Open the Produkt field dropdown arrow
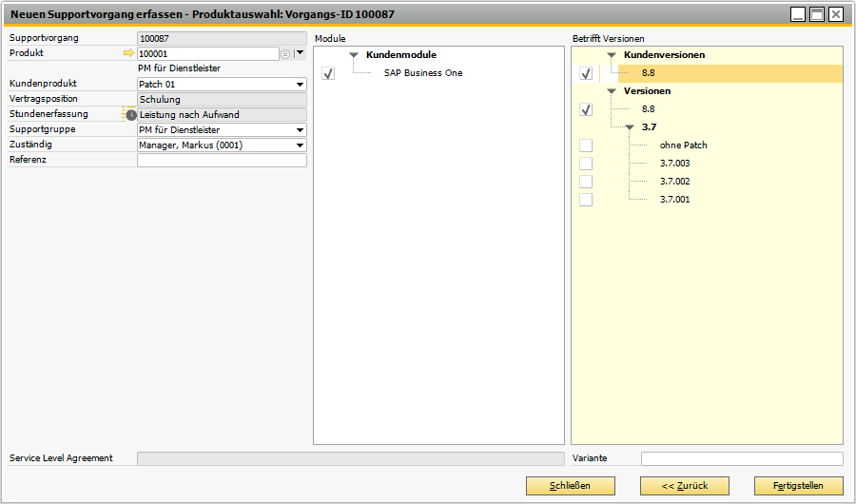The image size is (856, 504). coord(301,53)
